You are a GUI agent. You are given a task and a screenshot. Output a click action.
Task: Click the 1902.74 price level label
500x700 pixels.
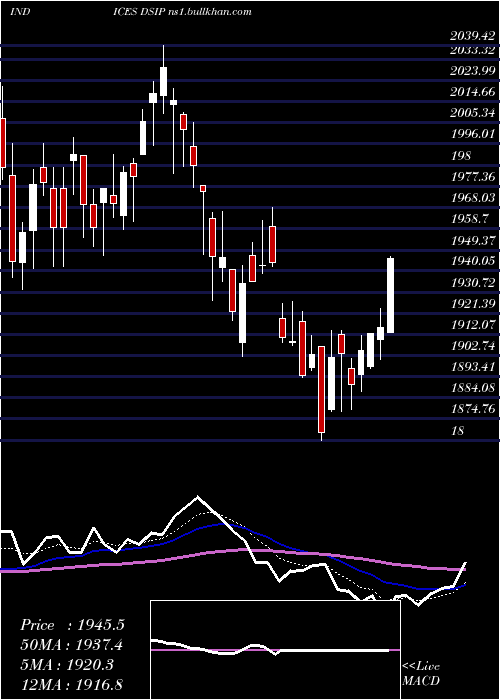(473, 346)
